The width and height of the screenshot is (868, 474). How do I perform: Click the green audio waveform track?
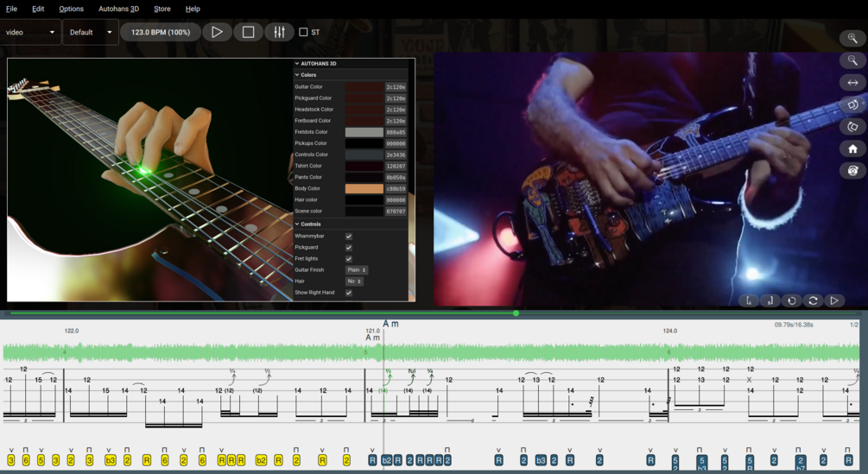point(431,352)
